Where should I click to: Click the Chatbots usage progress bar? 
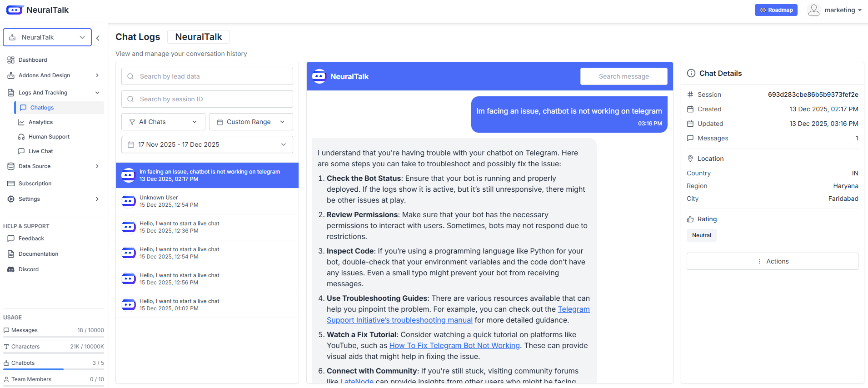point(54,369)
